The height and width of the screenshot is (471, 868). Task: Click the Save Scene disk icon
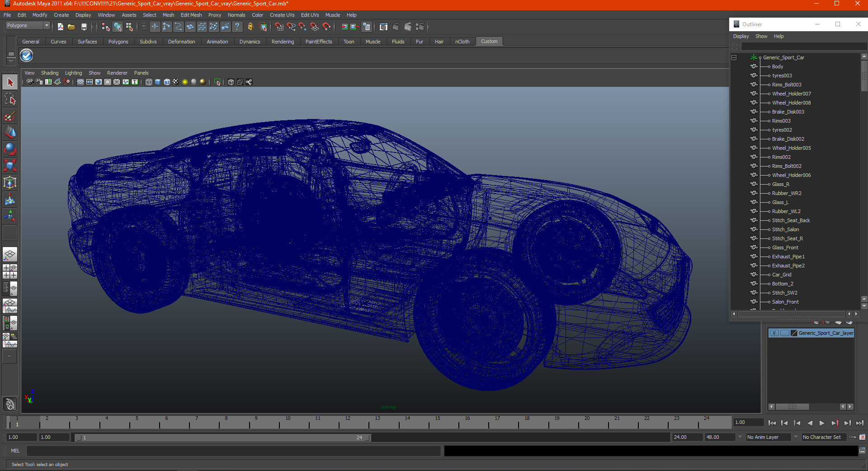point(84,27)
